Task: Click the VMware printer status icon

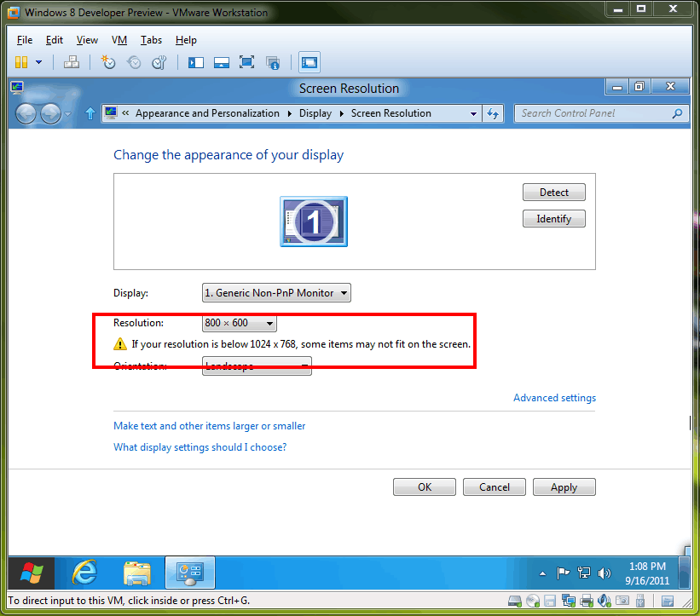Action: 587,602
